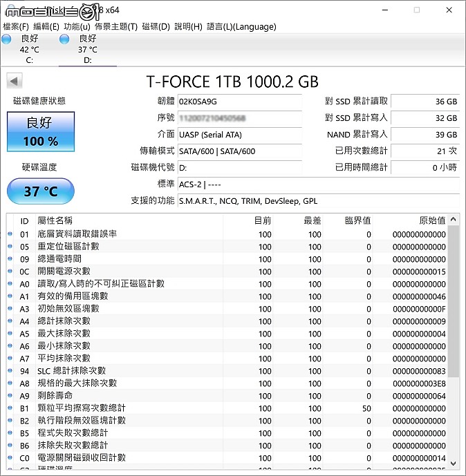Viewport: 466px width, 476px height.
Task: Open the 檔案(F) menu
Action: (x=16, y=27)
